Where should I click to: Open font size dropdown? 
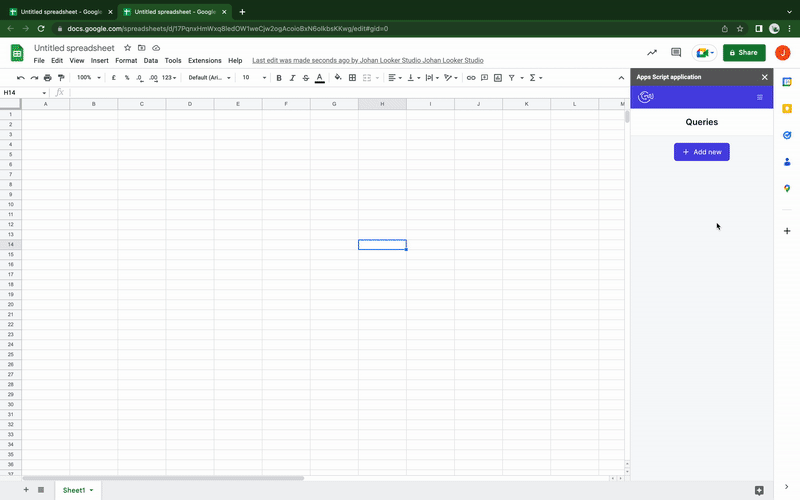254,78
